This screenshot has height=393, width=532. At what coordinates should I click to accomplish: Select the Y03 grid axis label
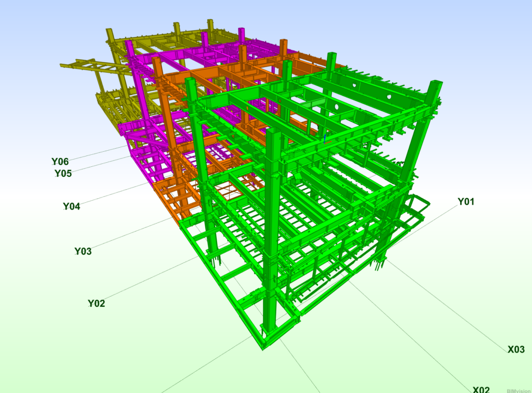(x=83, y=252)
